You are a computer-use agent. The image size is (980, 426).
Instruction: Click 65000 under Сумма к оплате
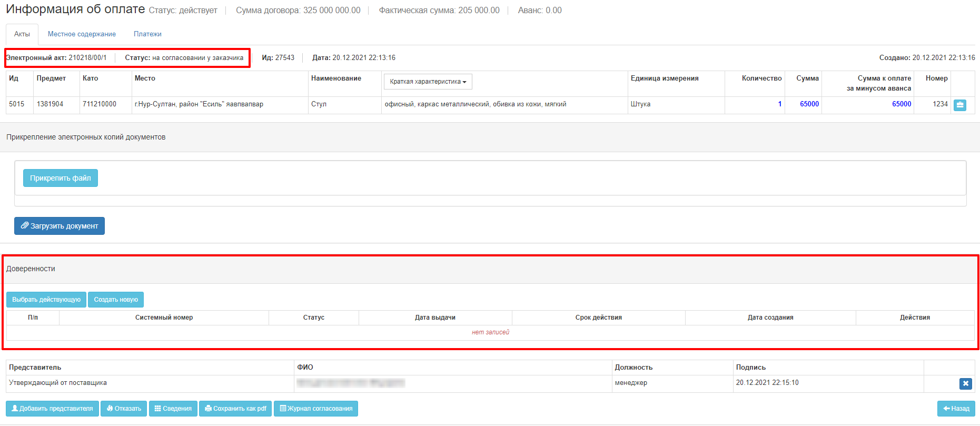pos(901,104)
